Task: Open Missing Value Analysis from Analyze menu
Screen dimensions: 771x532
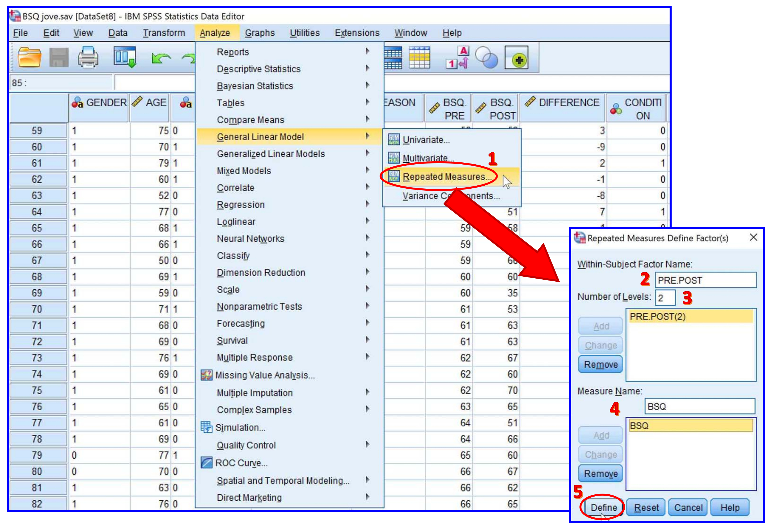Action: (265, 375)
